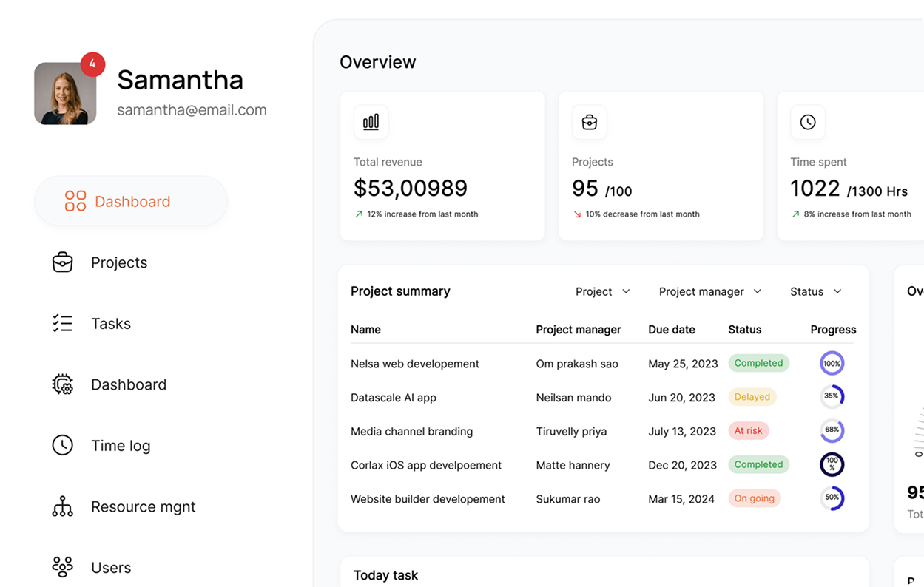Click the bar chart icon in Total revenue card
924x587 pixels.
(x=371, y=122)
